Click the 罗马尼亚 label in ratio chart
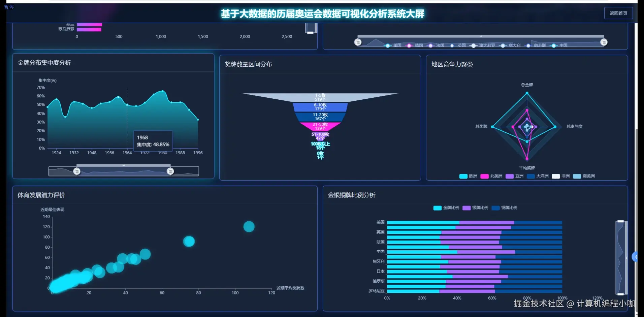 tap(376, 291)
